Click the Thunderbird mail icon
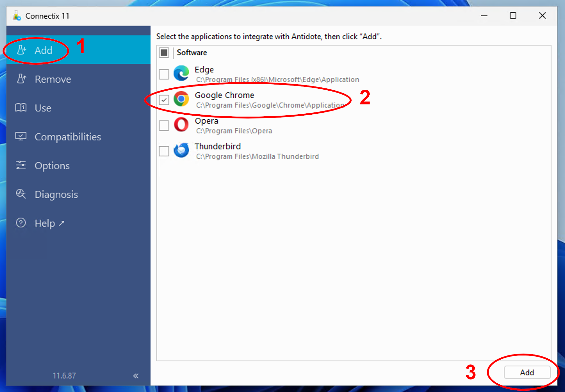The height and width of the screenshot is (392, 565). click(181, 151)
